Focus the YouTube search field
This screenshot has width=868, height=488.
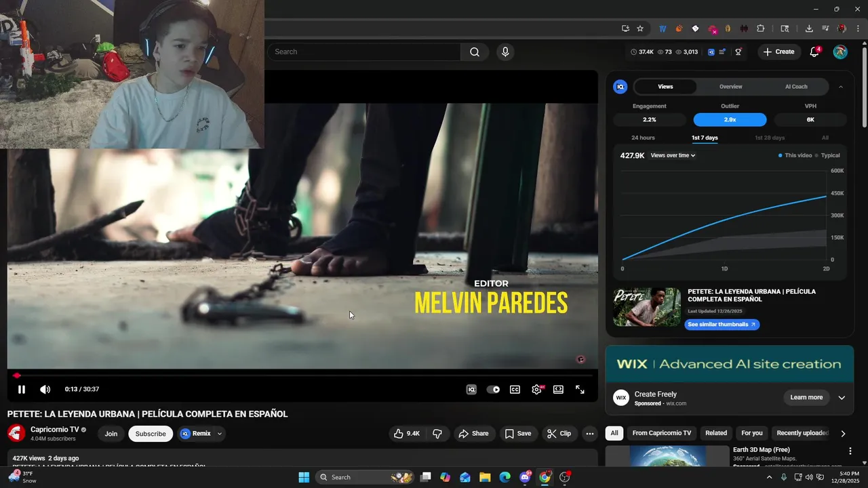coord(363,52)
